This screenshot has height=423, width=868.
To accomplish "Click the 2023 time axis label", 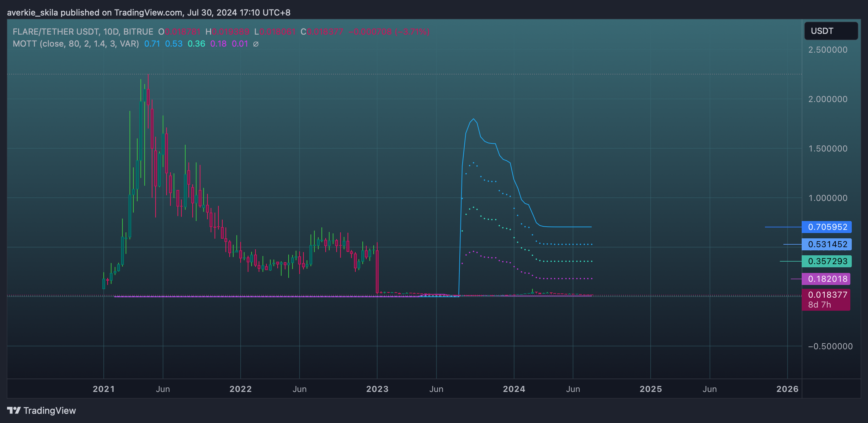I will pyautogui.click(x=377, y=389).
